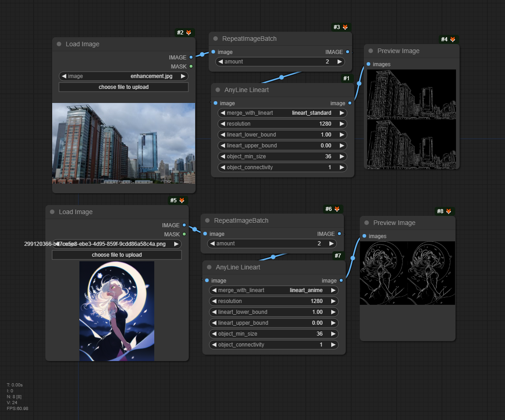Open the image dropdown showing enhancement.jpg
The image size is (505, 420).
(123, 76)
